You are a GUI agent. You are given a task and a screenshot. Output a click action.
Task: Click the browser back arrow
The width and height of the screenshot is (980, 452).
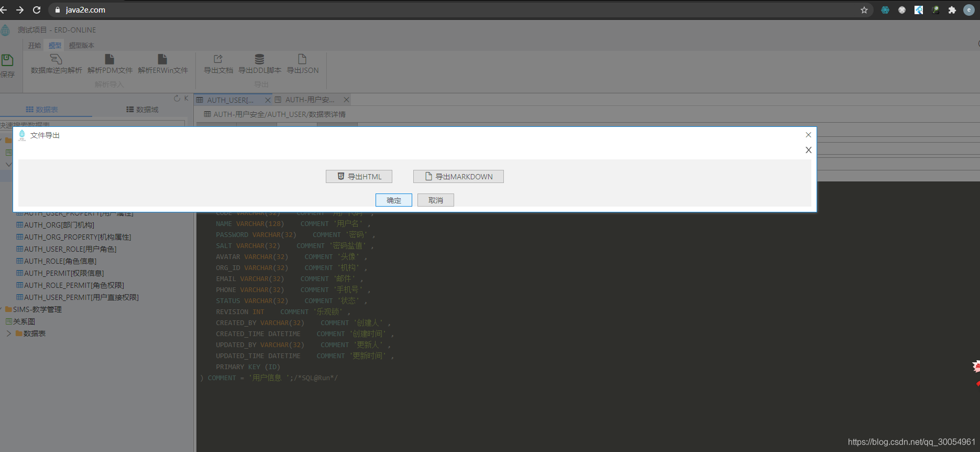[3, 10]
